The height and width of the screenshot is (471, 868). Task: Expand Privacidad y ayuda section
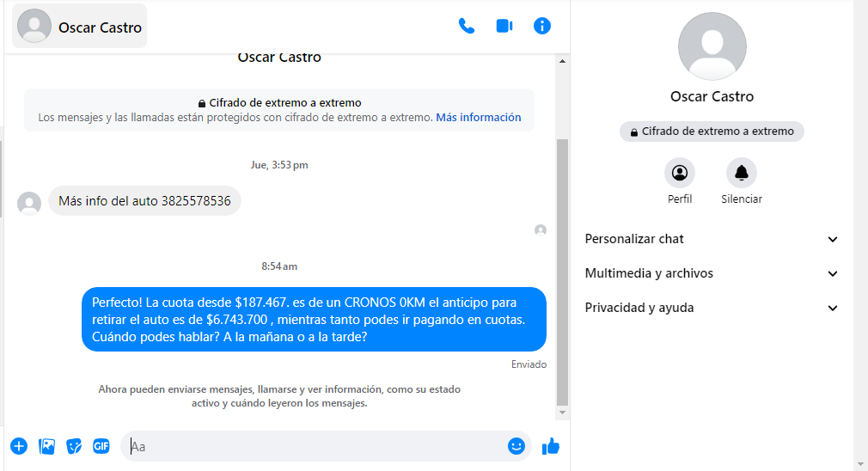click(x=712, y=308)
